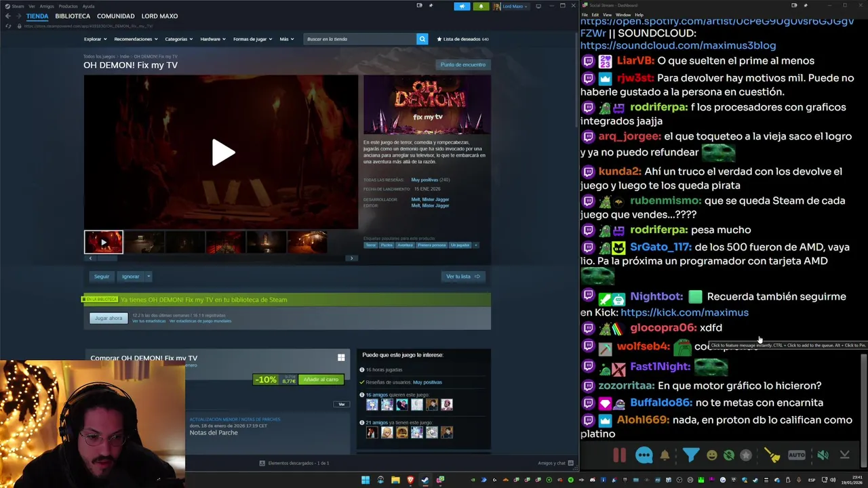Open the blue funnel filter
868x488 pixels.
tap(690, 455)
